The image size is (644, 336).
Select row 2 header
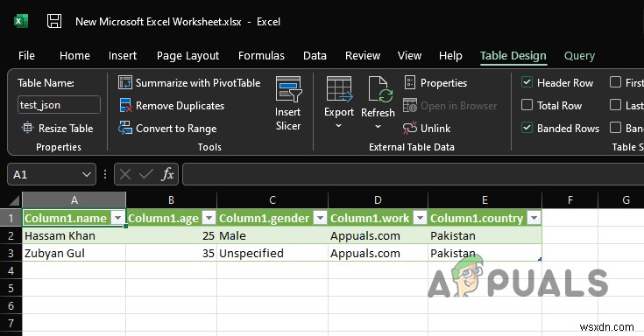(x=11, y=235)
